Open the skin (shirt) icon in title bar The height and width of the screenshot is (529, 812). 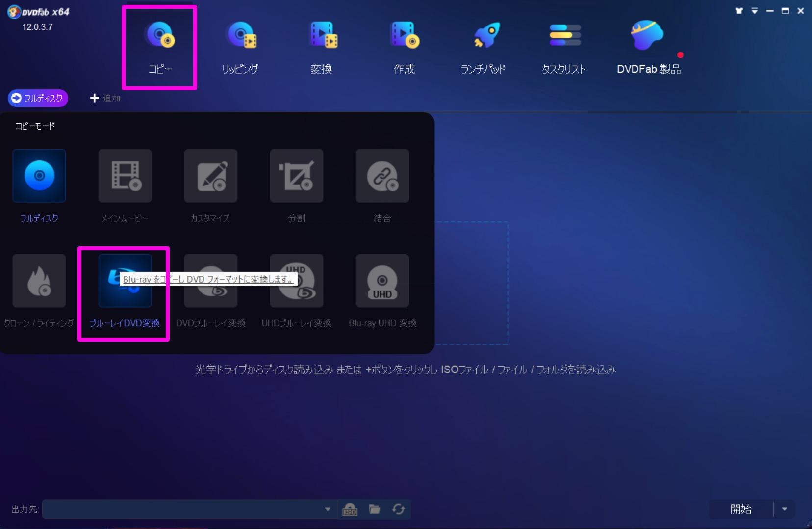pyautogui.click(x=739, y=11)
